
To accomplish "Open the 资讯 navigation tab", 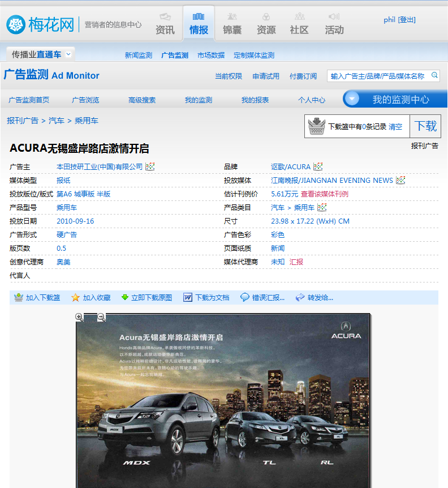I will pyautogui.click(x=165, y=24).
